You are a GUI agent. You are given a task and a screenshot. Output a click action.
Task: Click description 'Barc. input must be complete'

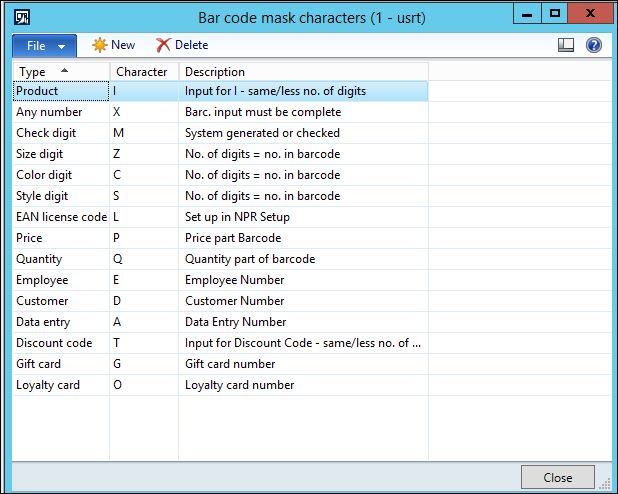[x=263, y=112]
